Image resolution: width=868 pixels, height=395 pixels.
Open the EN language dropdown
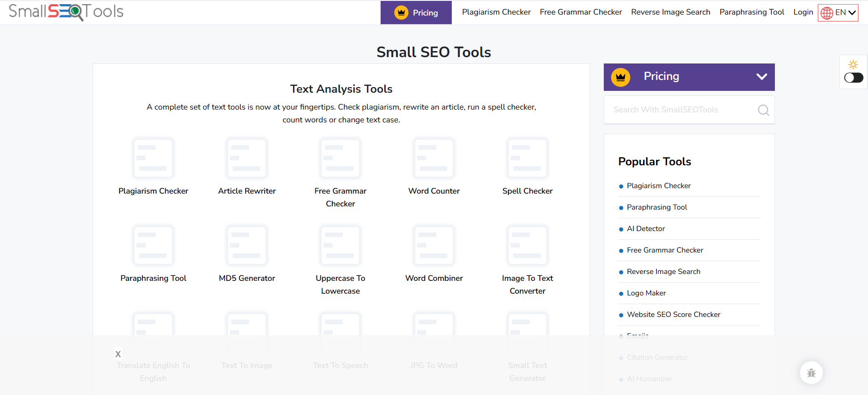pos(838,13)
